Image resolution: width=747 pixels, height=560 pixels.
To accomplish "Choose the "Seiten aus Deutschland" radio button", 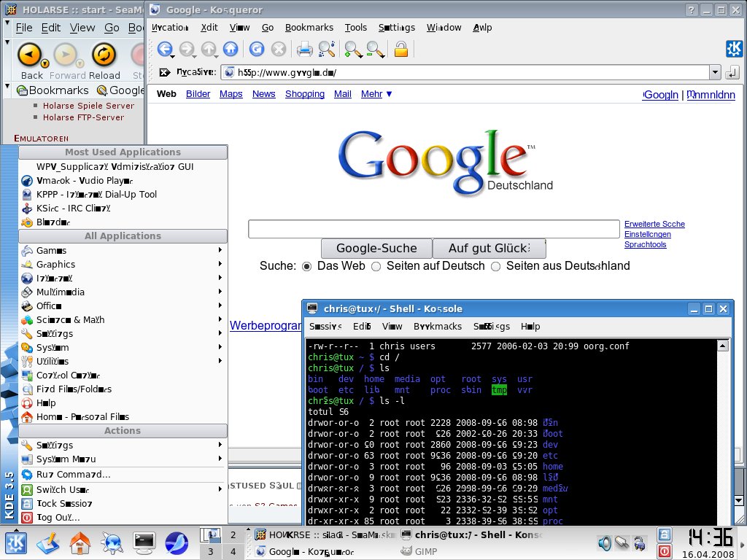I will pos(496,266).
